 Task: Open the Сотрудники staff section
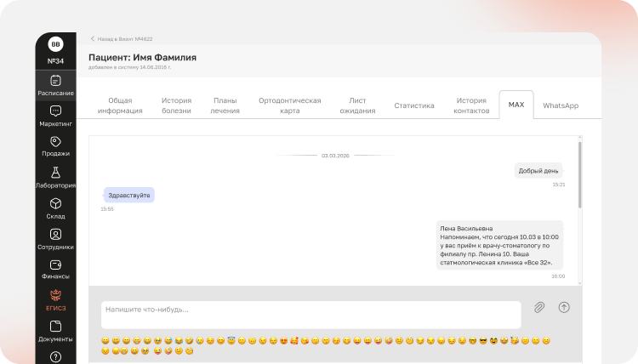(x=56, y=240)
